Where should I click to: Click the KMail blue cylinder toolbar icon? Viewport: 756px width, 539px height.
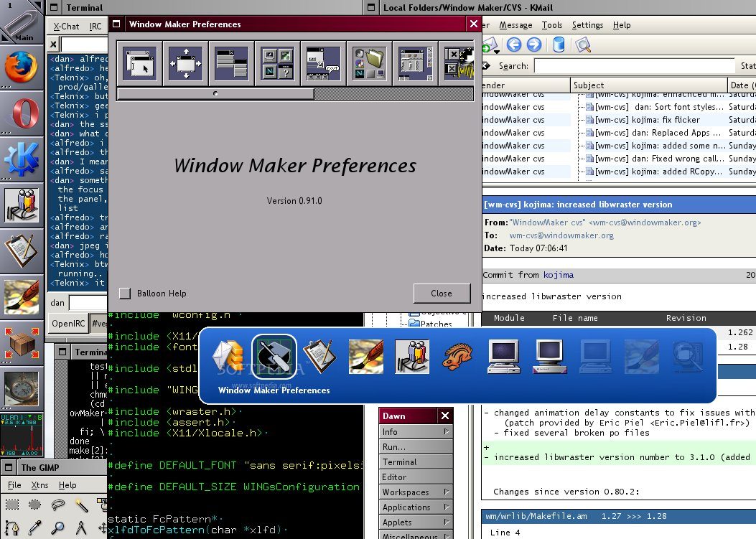(x=559, y=44)
